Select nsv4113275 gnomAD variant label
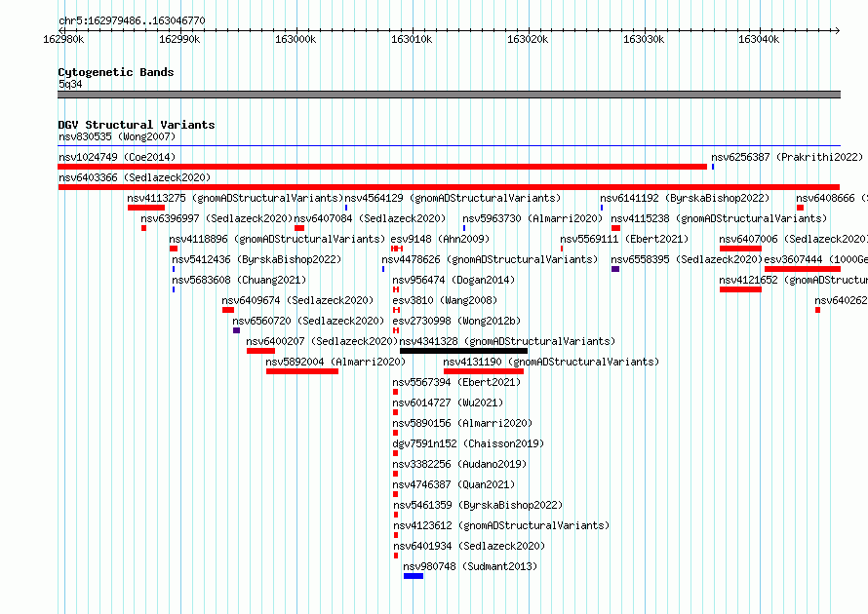 (235, 198)
